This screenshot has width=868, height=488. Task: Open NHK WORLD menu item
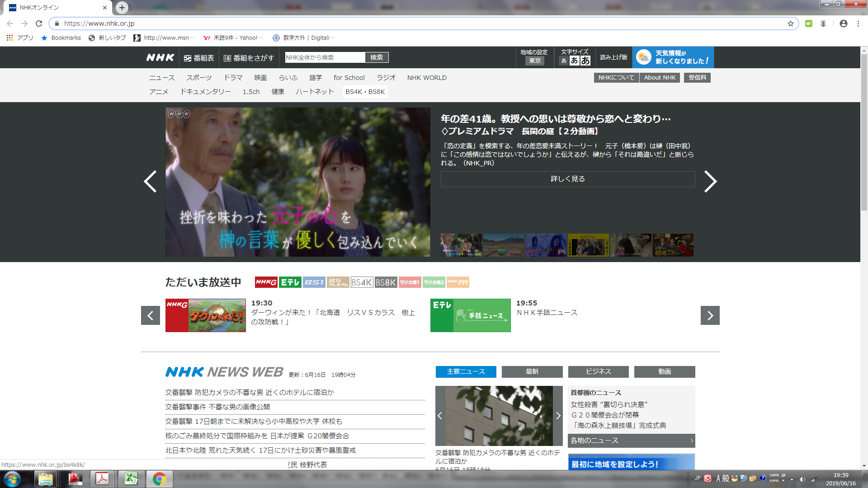point(427,78)
